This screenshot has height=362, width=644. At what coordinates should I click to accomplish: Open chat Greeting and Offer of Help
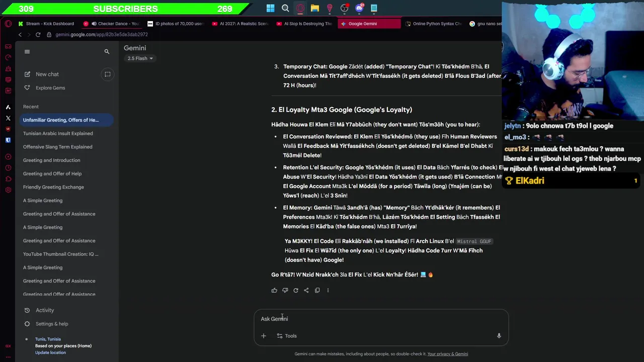click(66, 173)
